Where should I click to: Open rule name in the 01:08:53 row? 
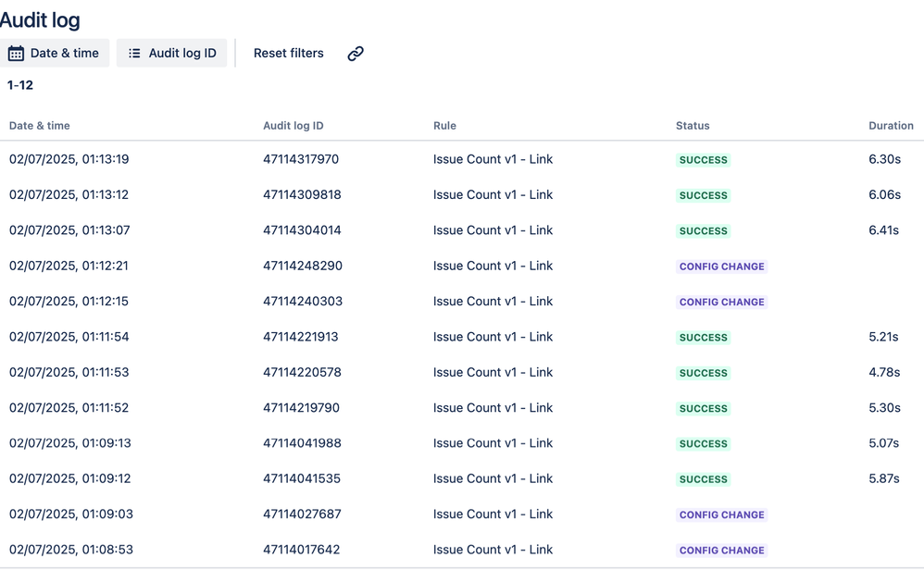pyautogui.click(x=493, y=550)
